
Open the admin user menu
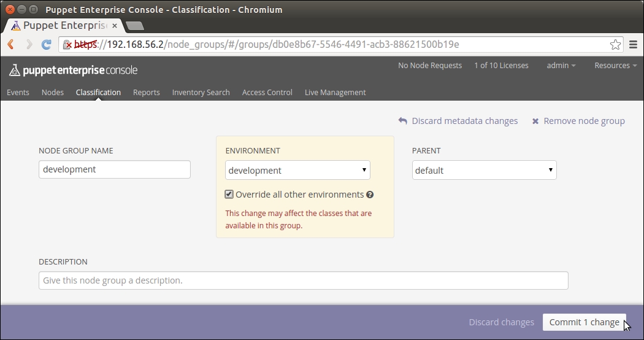[561, 66]
